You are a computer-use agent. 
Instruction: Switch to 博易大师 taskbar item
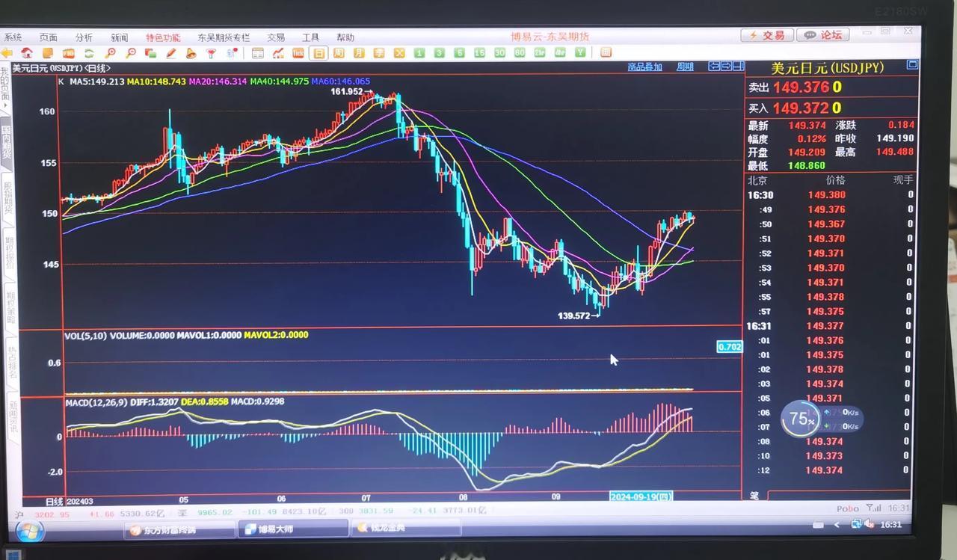click(x=293, y=529)
